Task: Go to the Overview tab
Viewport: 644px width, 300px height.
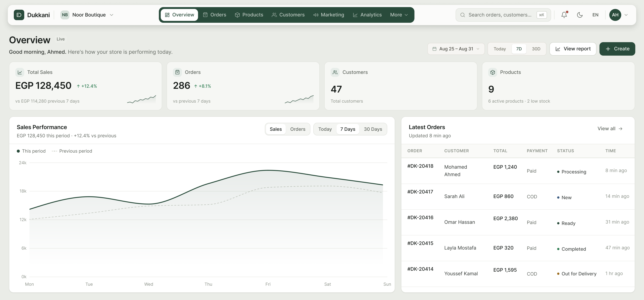Action: (x=179, y=15)
